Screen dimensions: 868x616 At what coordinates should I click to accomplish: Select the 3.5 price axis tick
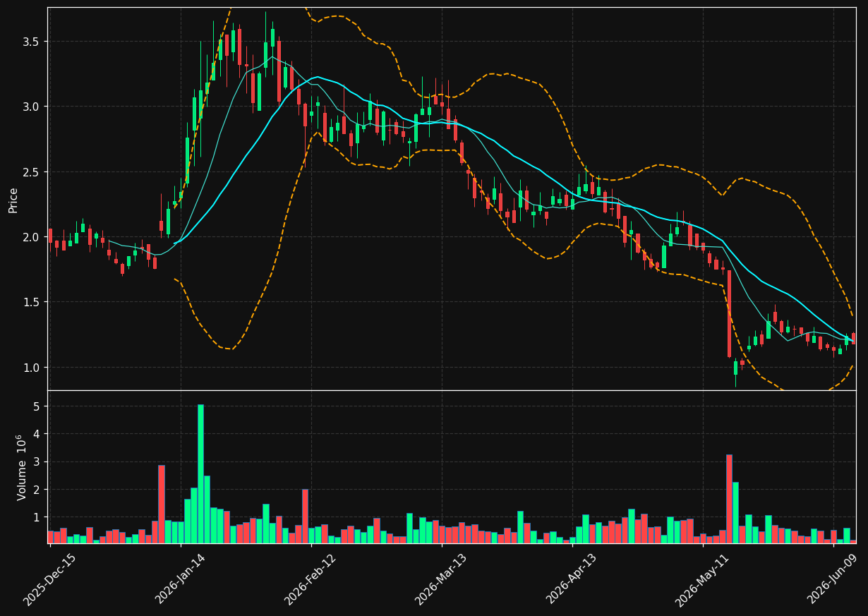tap(30, 42)
